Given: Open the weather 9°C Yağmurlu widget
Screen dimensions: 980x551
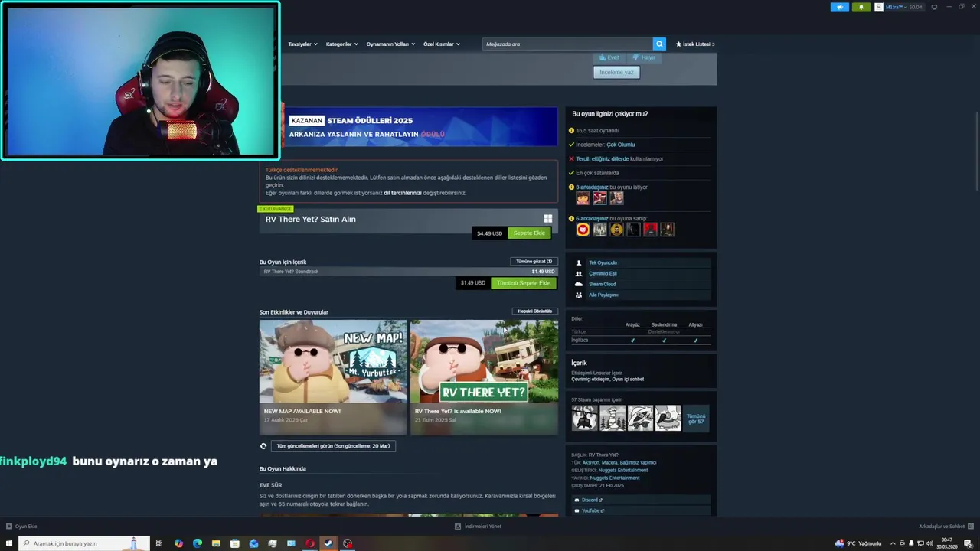Looking at the screenshot, I should coord(858,543).
